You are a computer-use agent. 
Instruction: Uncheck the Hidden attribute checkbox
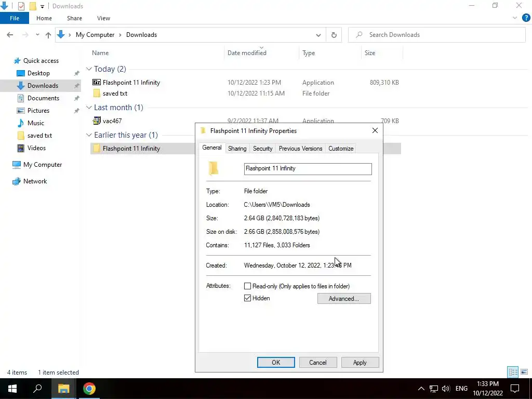[248, 298]
